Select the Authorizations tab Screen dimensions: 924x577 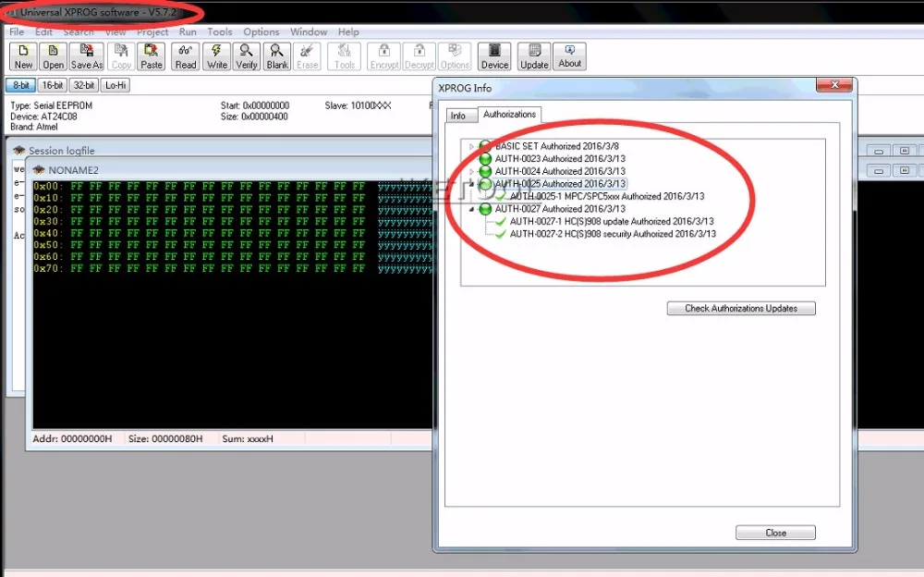point(510,115)
